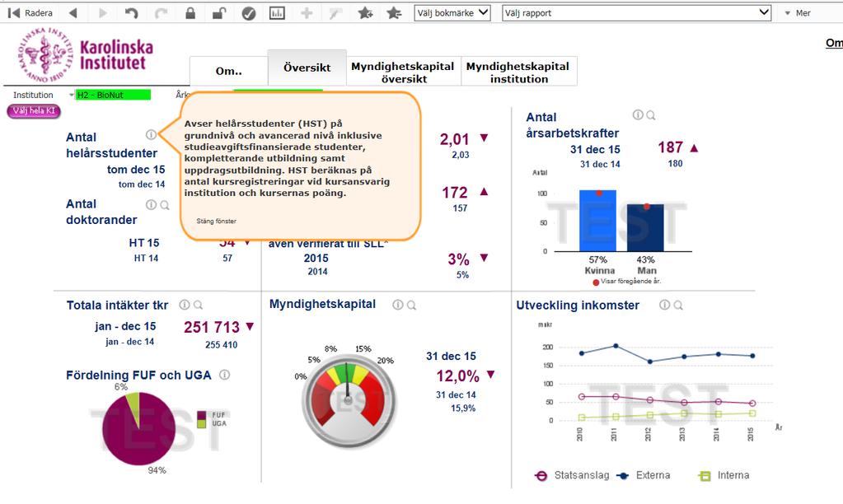Click magnifier icon beside Myndighetskapital heading
The width and height of the screenshot is (843, 504).
click(411, 306)
